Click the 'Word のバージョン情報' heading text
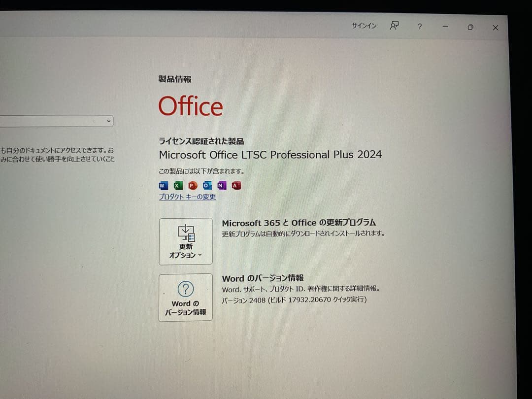 click(x=263, y=278)
